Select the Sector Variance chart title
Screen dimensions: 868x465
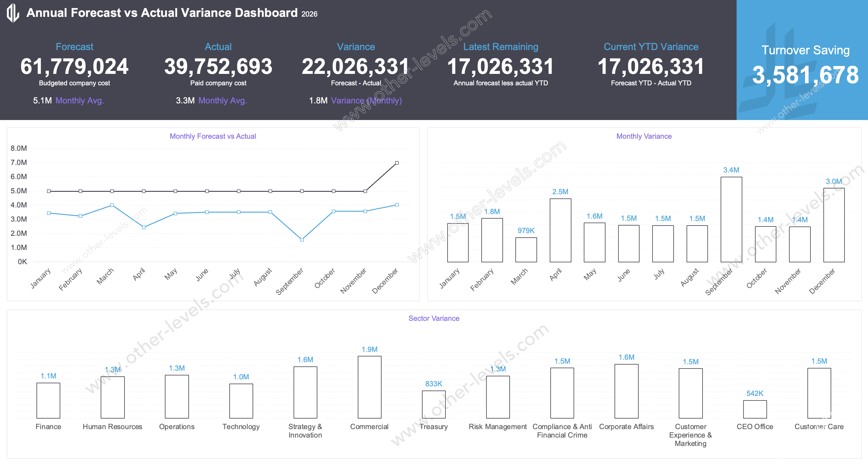point(434,318)
